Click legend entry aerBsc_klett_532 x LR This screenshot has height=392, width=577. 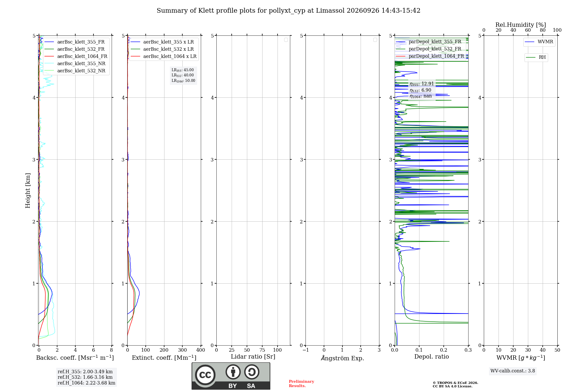(x=164, y=49)
